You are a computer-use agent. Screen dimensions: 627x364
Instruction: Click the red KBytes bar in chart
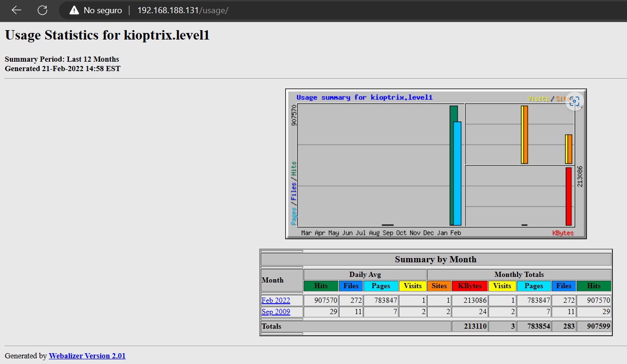tap(569, 196)
